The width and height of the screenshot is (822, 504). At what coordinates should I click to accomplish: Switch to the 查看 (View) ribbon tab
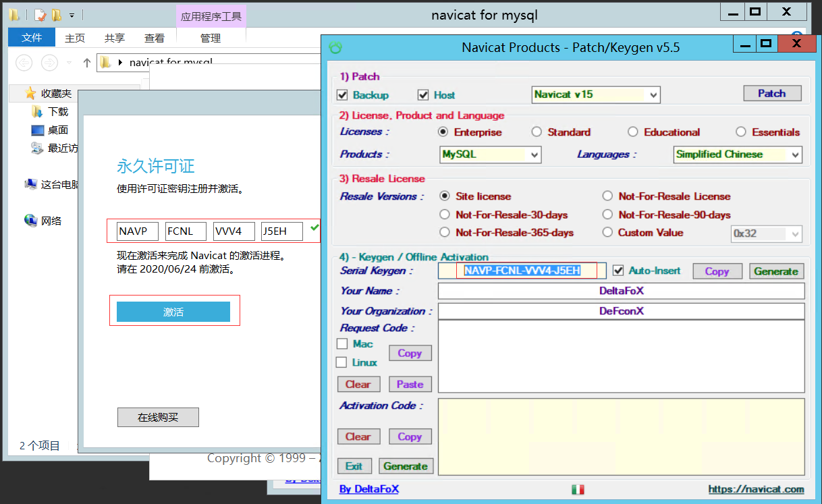[155, 38]
